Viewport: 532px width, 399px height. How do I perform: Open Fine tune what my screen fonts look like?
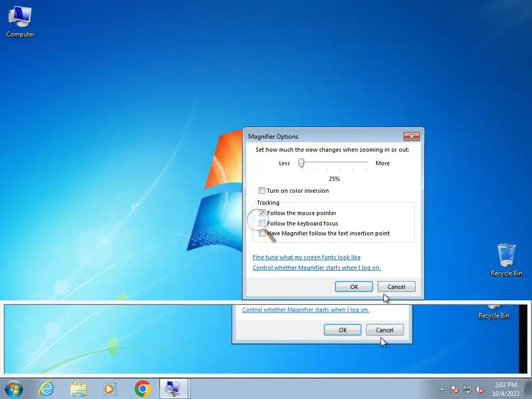click(x=307, y=257)
